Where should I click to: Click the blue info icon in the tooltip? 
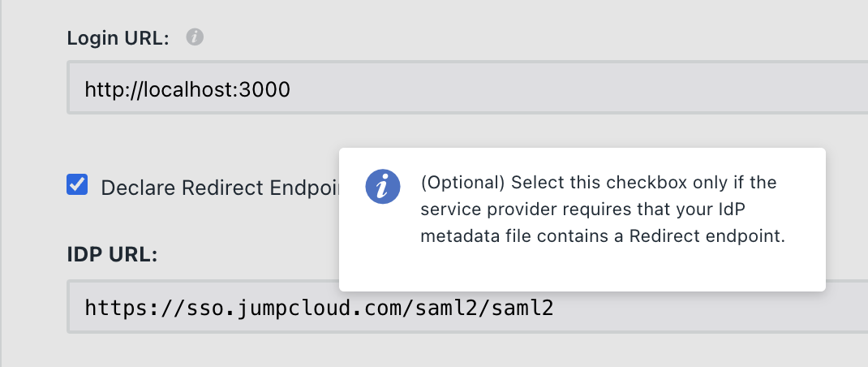tap(382, 187)
